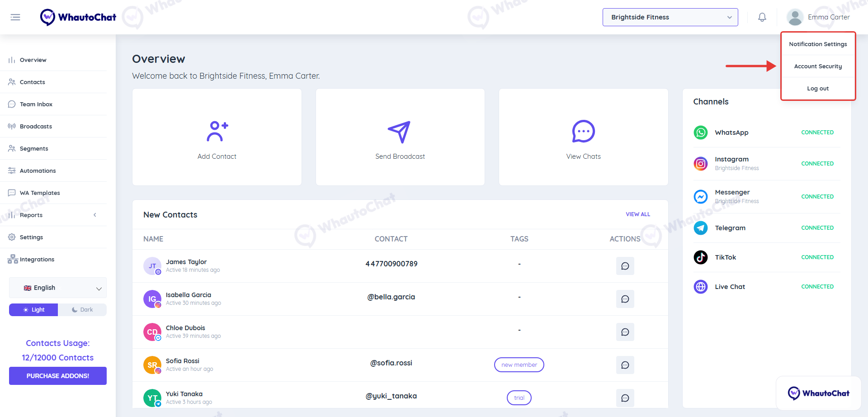
Task: Click the Send Broadcast paper plane icon
Action: point(400,131)
